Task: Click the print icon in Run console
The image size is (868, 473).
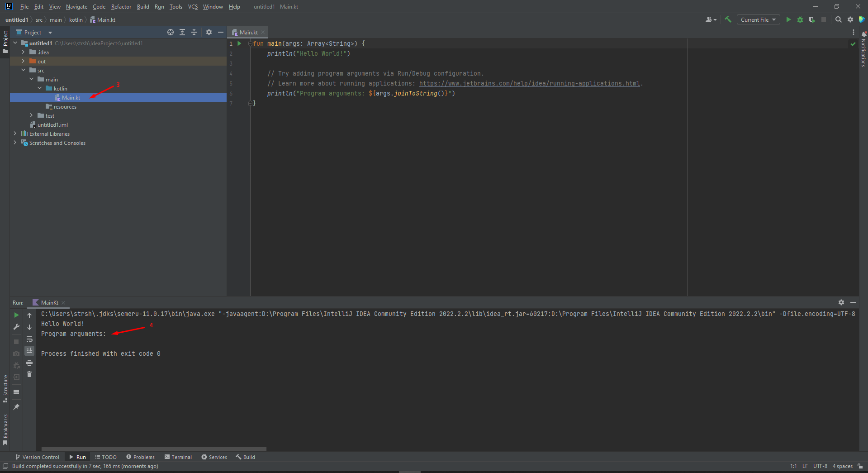Action: [x=29, y=363]
